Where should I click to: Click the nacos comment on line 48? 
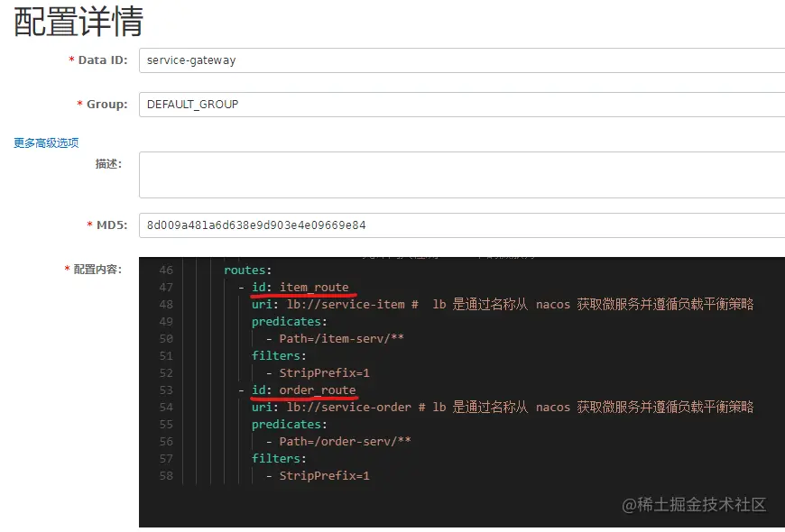(583, 304)
